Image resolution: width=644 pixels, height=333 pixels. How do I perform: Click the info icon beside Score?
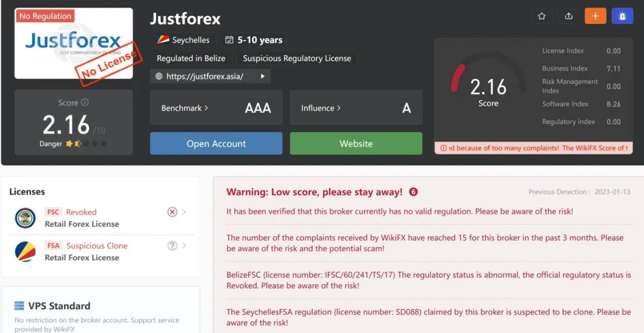click(x=84, y=102)
